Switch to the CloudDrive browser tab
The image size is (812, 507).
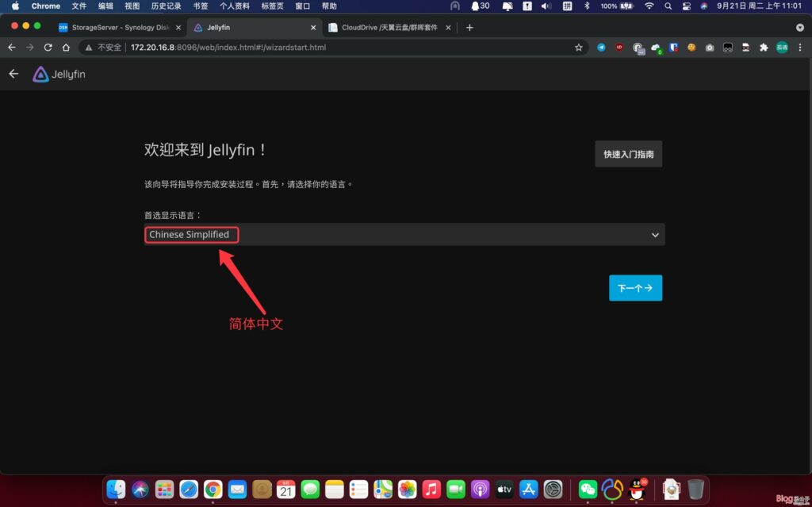pyautogui.click(x=389, y=28)
